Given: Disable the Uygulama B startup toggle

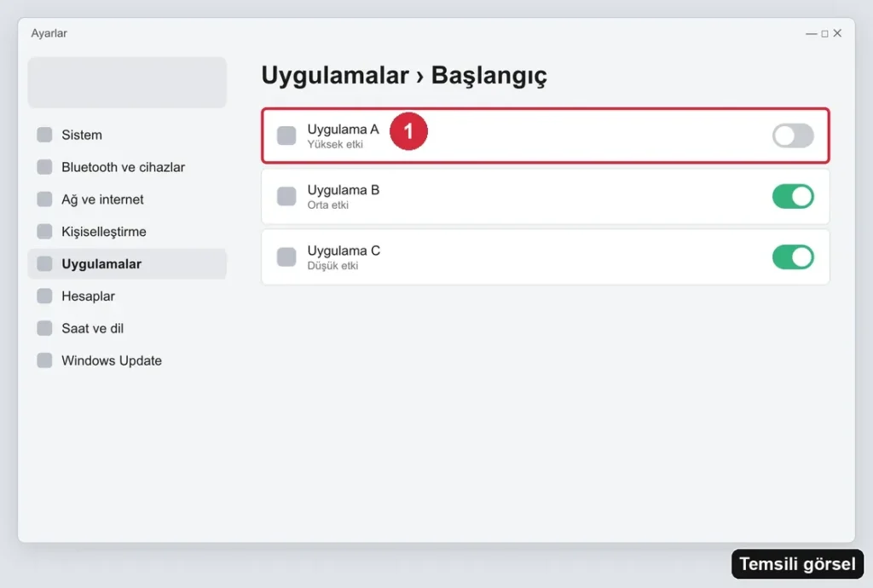Looking at the screenshot, I should 793,196.
